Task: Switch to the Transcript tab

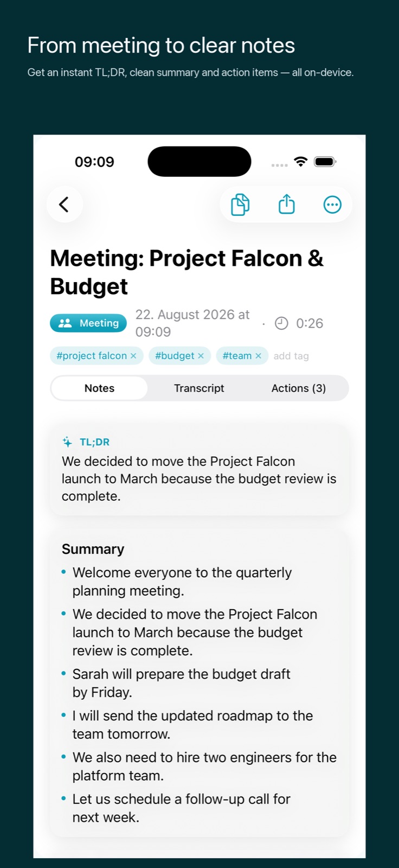Action: 199,388
